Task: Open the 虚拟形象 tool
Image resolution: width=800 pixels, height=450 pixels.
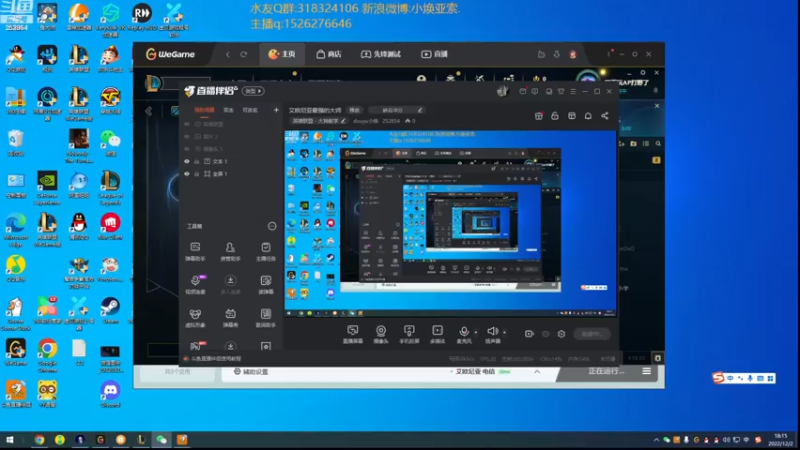Action: point(195,317)
